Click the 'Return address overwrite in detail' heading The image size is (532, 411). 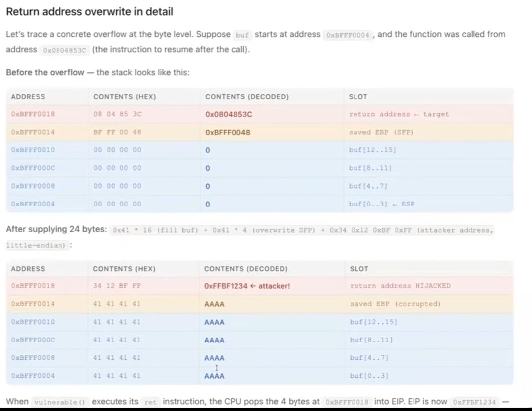(90, 12)
